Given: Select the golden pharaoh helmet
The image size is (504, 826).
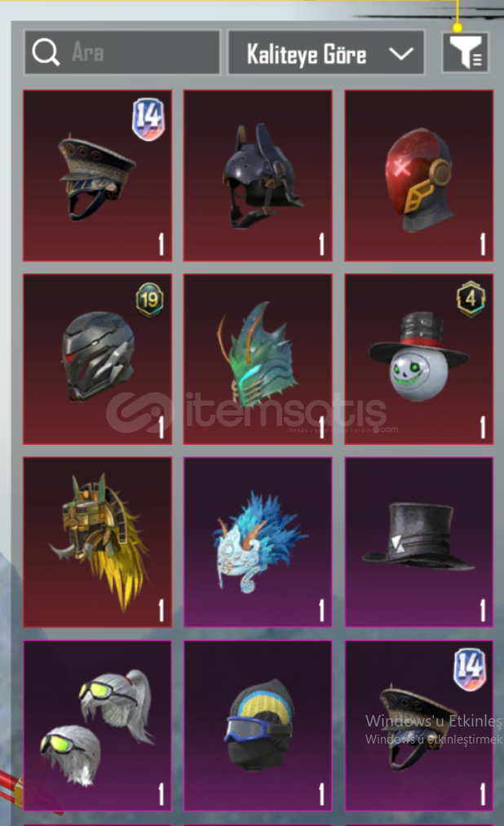Looking at the screenshot, I should click(97, 542).
